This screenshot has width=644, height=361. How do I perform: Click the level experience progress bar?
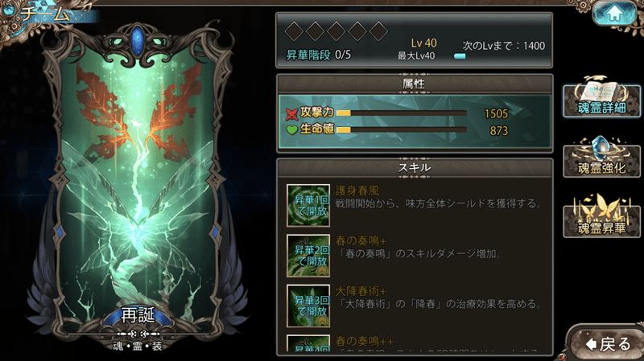460,56
